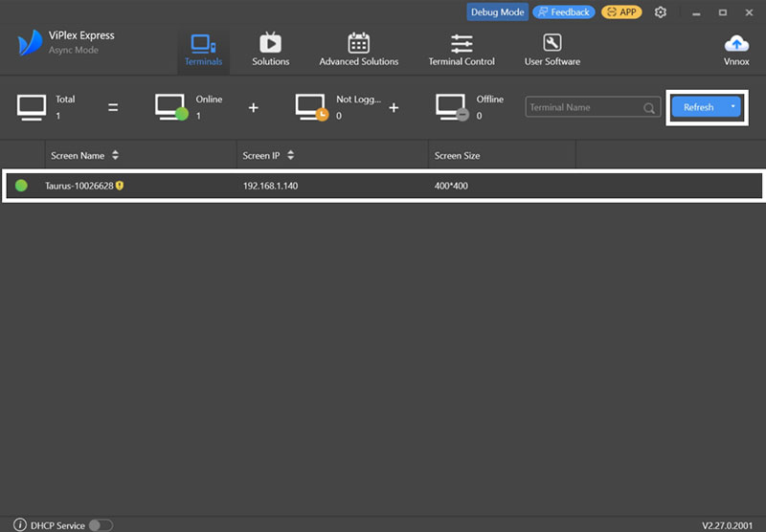
Task: Filter by Offline terminals icon
Action: (x=452, y=107)
